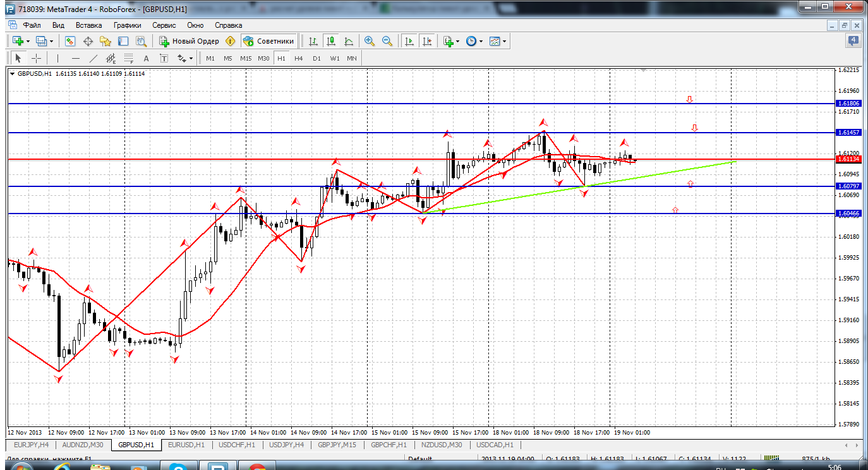Open the Окно menu

195,25
